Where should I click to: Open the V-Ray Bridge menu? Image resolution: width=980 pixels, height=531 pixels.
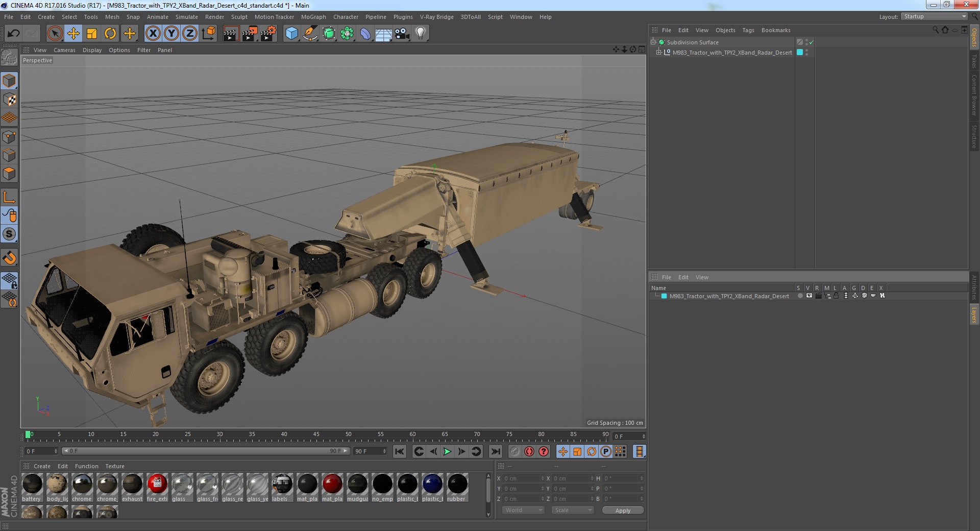click(436, 17)
